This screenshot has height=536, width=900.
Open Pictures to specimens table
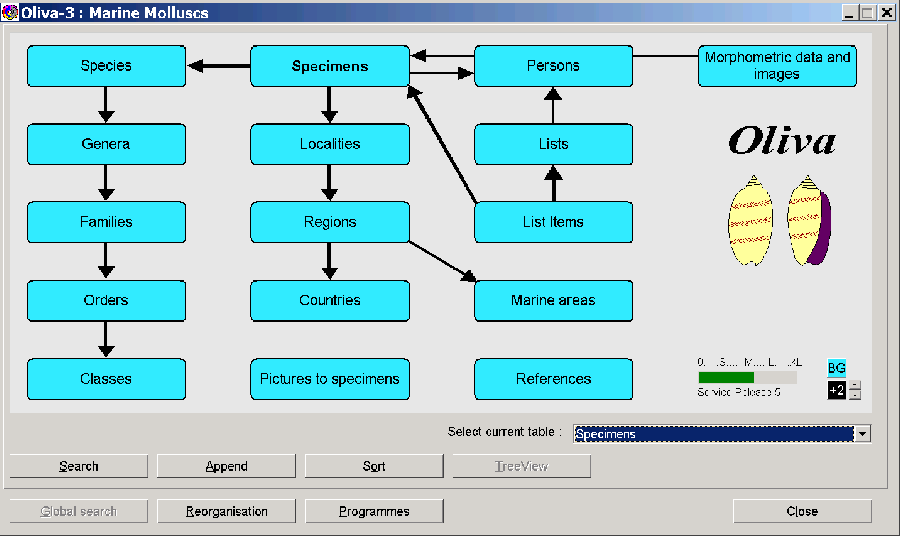point(329,379)
